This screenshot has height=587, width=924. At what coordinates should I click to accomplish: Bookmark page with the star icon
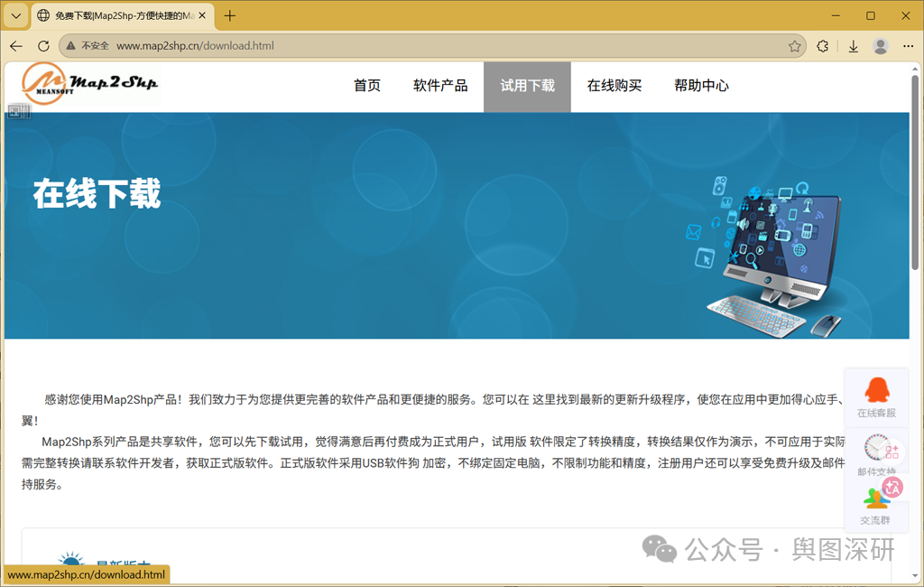pyautogui.click(x=794, y=46)
